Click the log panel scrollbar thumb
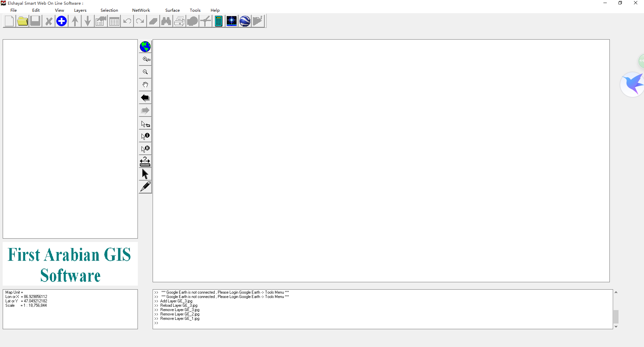This screenshot has width=644, height=347. (x=616, y=317)
